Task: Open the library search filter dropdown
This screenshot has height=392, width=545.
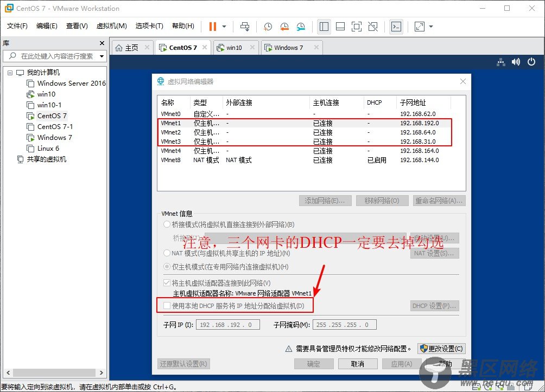Action: coord(102,56)
